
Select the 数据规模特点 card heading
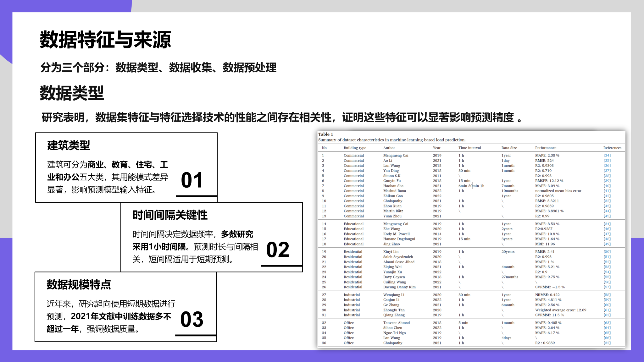[x=79, y=285]
